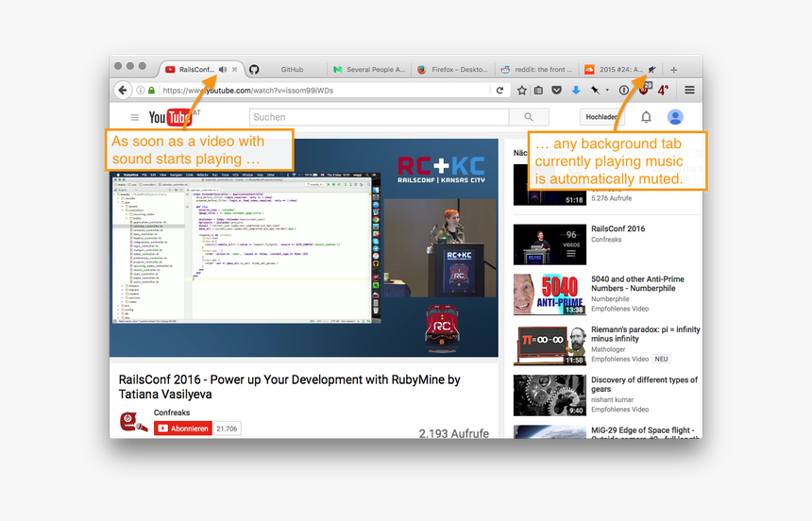Mute the RailsConf tab via speaker icon

(223, 70)
